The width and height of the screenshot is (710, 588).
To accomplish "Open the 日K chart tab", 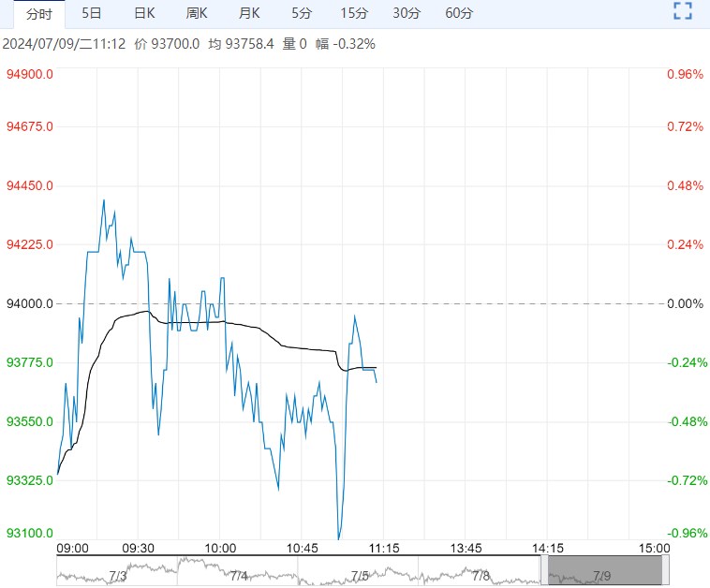I will coord(144,13).
